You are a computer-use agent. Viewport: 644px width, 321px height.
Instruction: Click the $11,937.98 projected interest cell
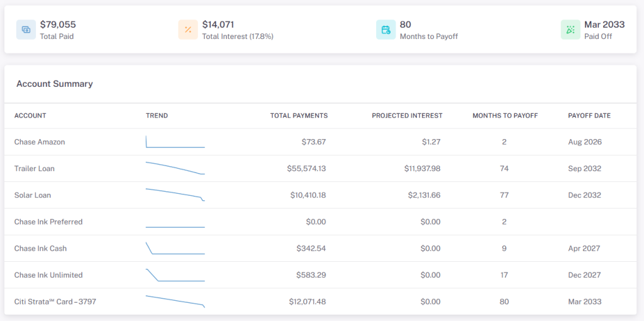422,169
